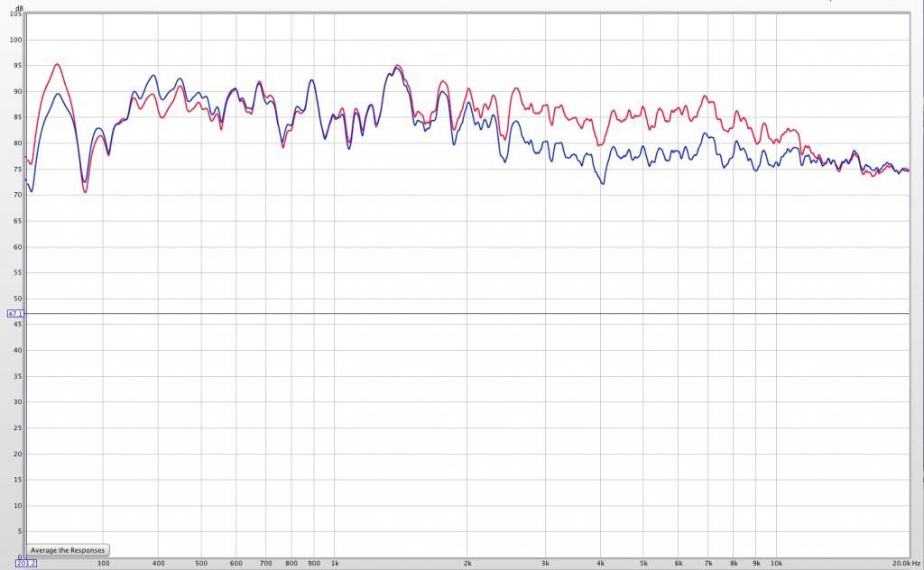Click the 10k label on the frequency axis
924x570 pixels.
(x=777, y=564)
